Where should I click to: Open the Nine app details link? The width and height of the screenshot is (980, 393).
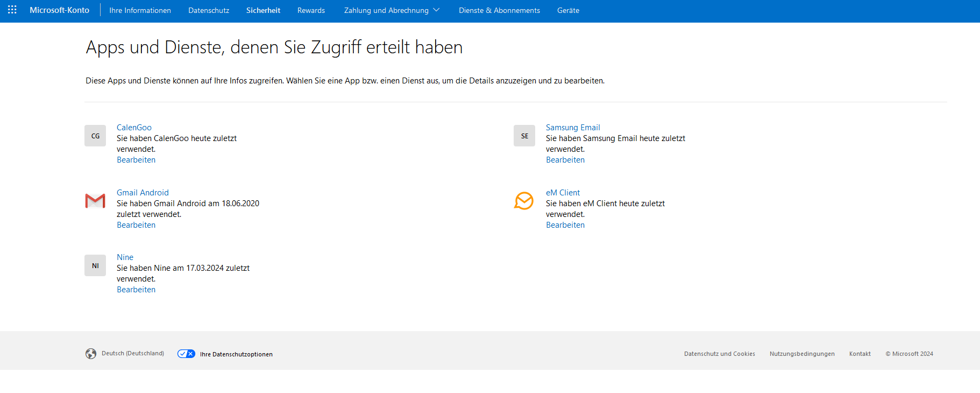click(x=125, y=257)
